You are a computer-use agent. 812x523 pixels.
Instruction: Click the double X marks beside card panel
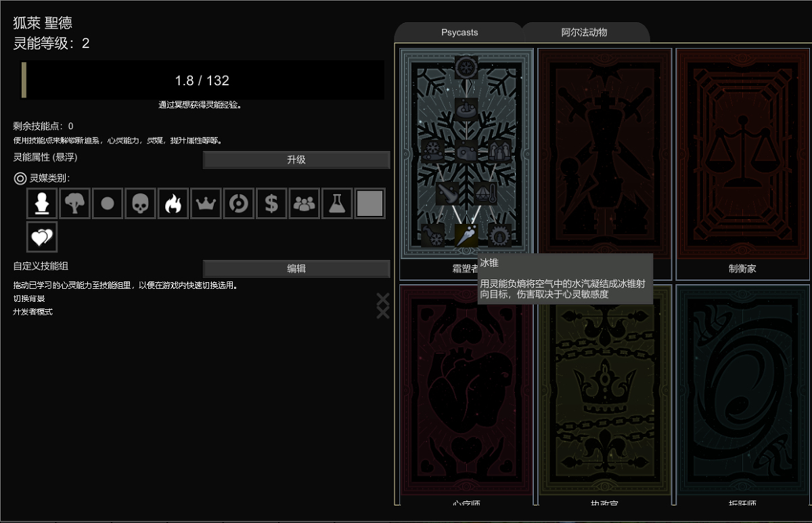(x=383, y=306)
